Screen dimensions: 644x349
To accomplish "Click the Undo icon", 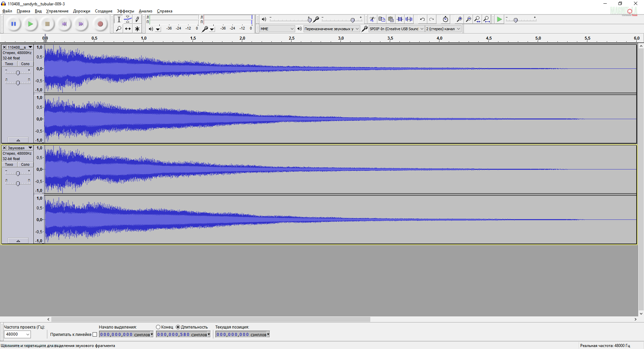I will (422, 19).
